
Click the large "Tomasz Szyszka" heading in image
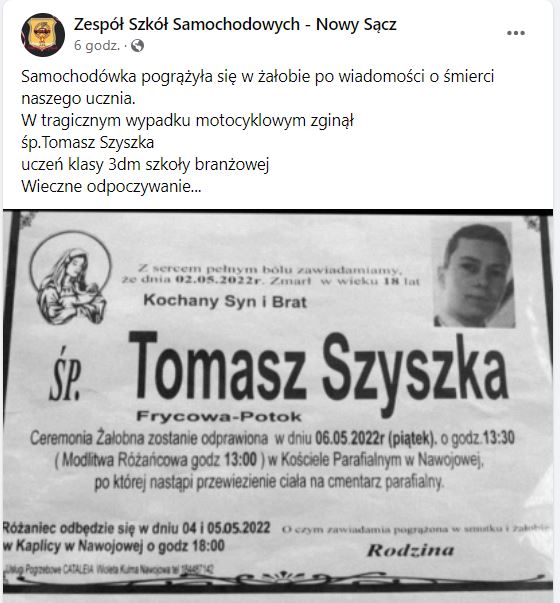pos(319,372)
